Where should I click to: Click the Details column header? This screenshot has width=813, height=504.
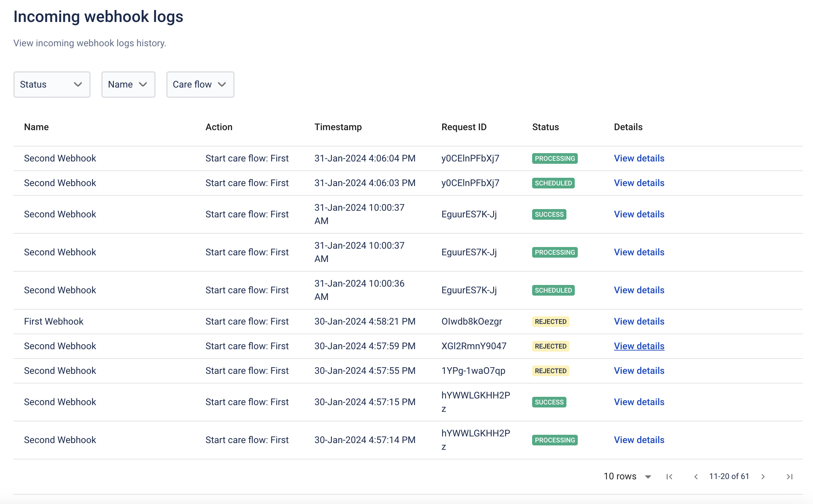point(628,127)
